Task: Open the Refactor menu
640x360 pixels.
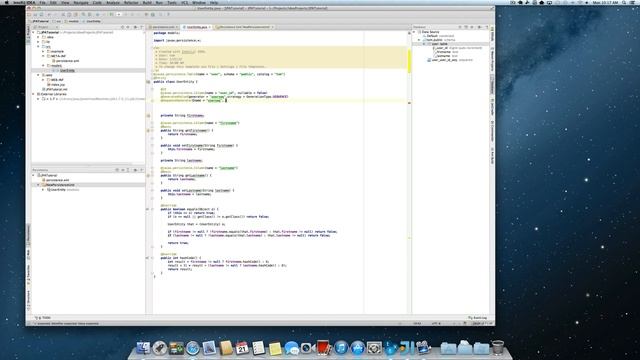Action: [x=131, y=2]
